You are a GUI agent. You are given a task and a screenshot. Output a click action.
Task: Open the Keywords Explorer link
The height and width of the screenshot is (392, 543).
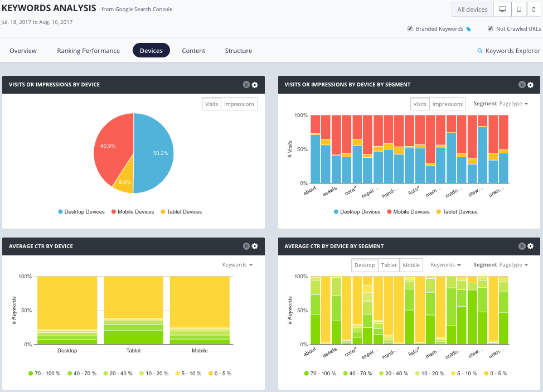click(508, 51)
